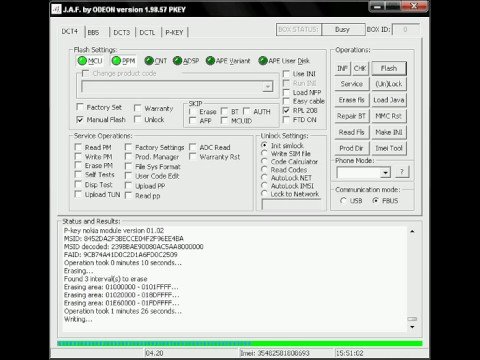
Task: Check File Sys Format option
Action: click(x=128, y=166)
